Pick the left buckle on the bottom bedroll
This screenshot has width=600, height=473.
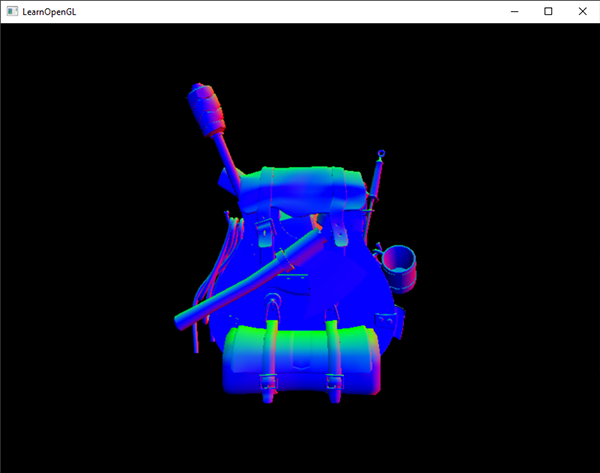pos(267,381)
